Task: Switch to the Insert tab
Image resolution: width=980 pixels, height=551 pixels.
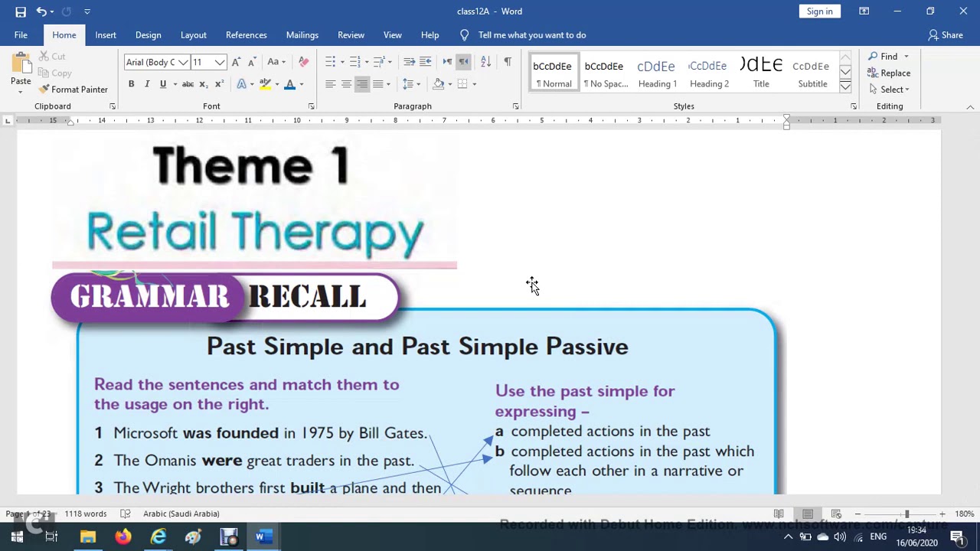Action: pyautogui.click(x=106, y=35)
